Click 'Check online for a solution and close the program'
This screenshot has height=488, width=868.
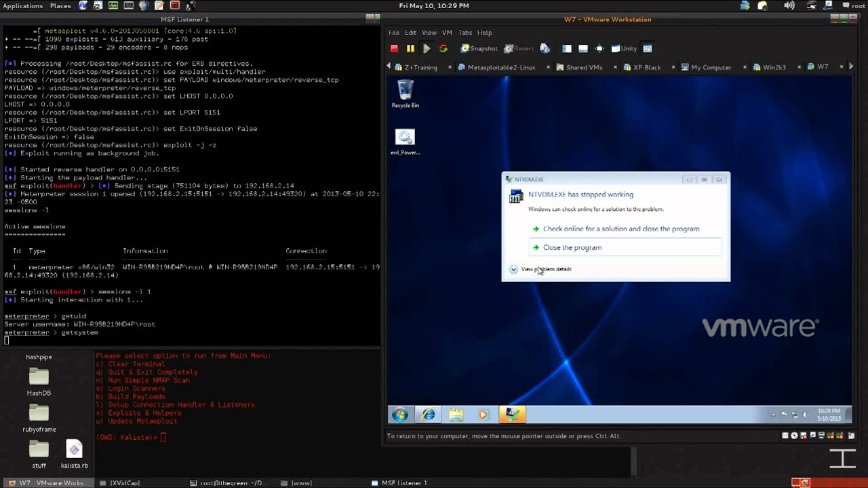[621, 229]
